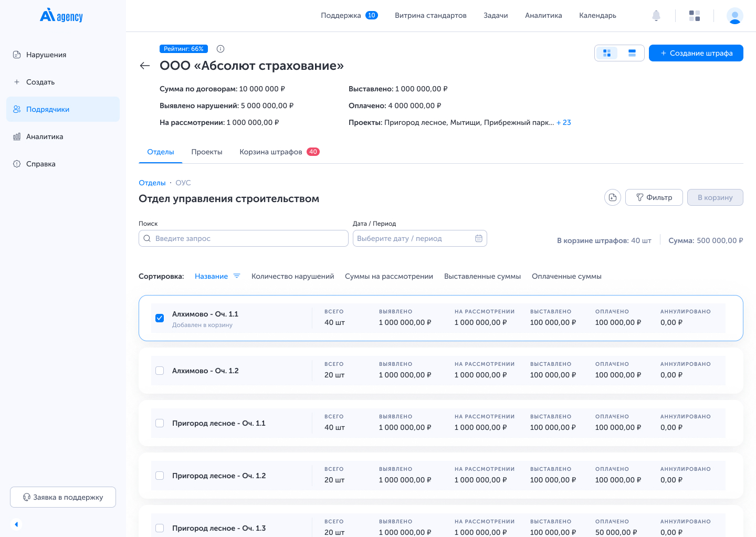Switch to the Проекты tab

click(207, 152)
